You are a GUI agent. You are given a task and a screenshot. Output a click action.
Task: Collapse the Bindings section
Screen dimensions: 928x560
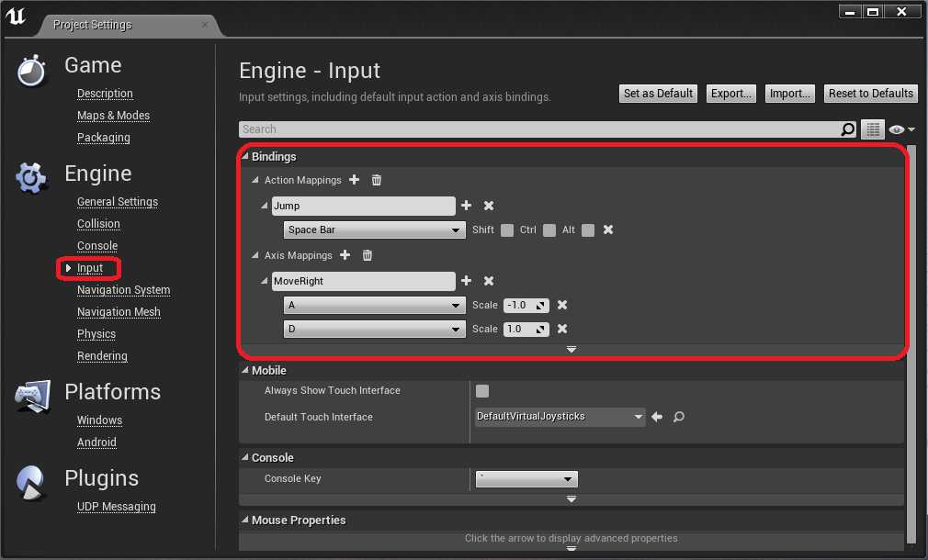click(x=244, y=157)
